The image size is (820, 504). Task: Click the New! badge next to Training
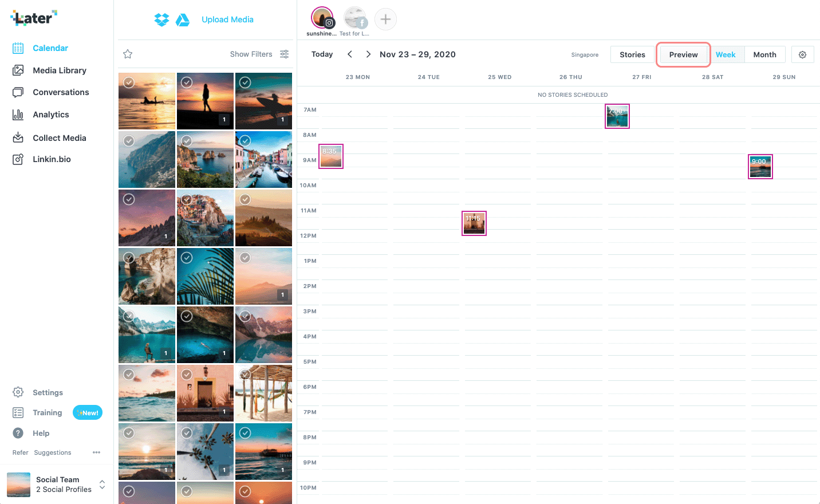coord(88,412)
